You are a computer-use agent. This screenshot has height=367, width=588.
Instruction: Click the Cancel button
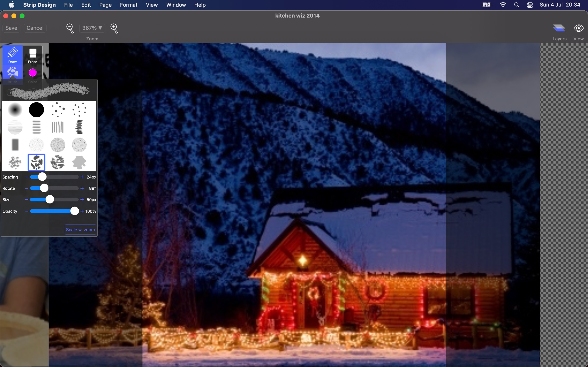tap(35, 28)
